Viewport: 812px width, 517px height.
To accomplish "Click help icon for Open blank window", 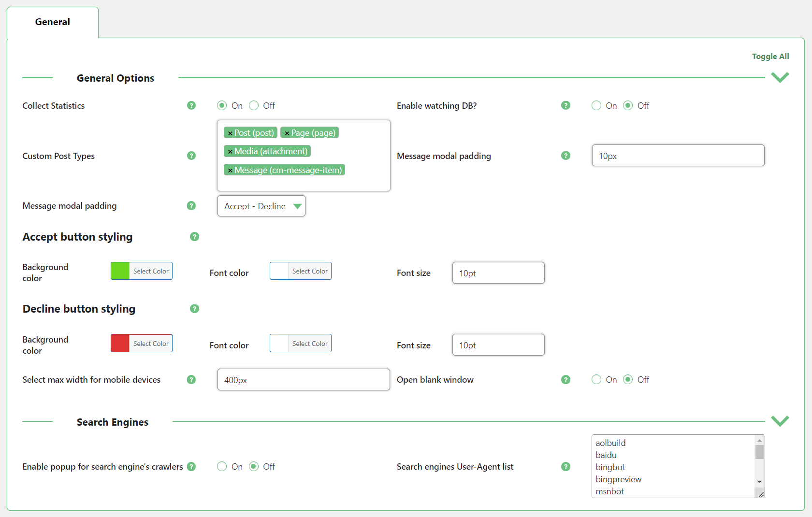I will coord(565,380).
